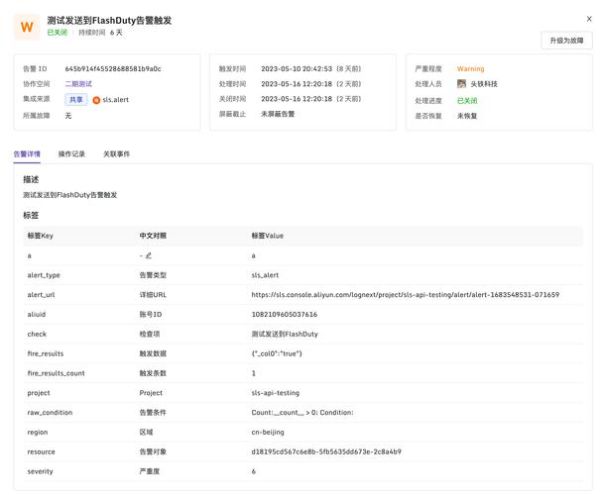The height and width of the screenshot is (495, 600).
Task: Click the resource value d18195cd567c6e8b
Action: tap(326, 452)
